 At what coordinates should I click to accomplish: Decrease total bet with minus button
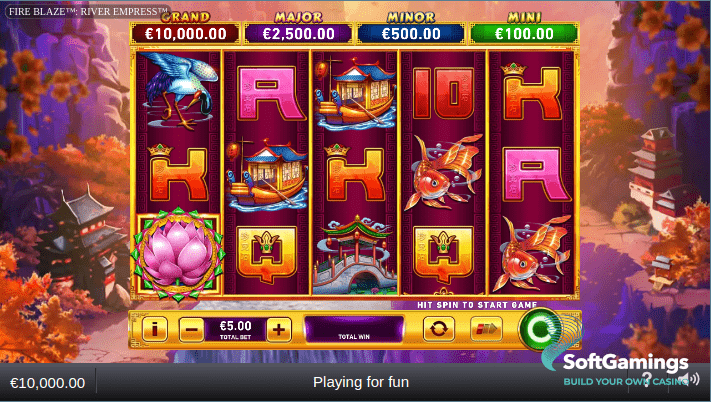pyautogui.click(x=191, y=329)
